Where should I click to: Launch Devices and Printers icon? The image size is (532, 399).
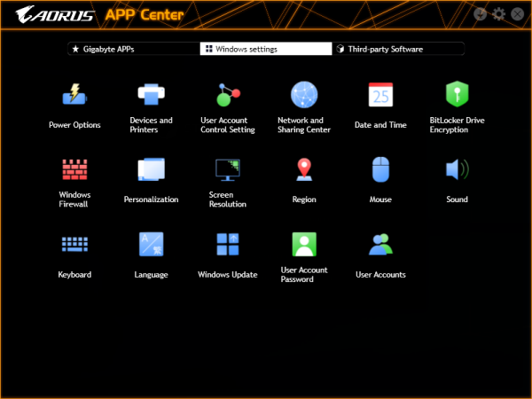coord(152,94)
